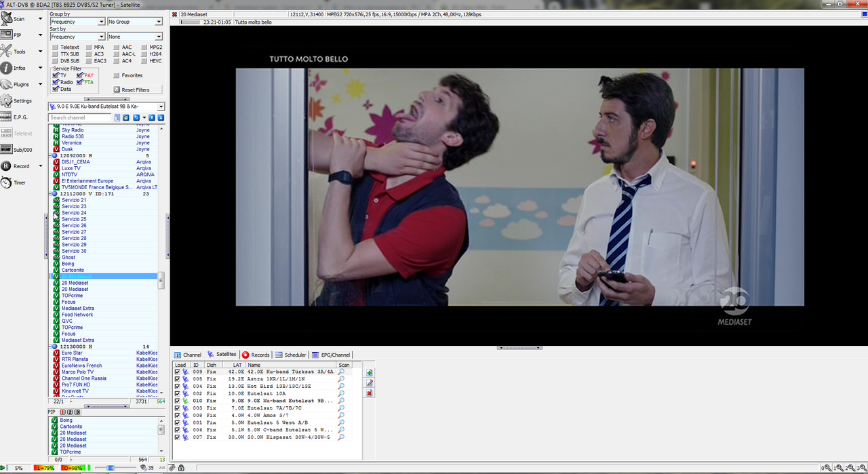Image resolution: width=868 pixels, height=474 pixels.
Task: Click scan magnifier for Eutelsat 10A row
Action: click(342, 394)
